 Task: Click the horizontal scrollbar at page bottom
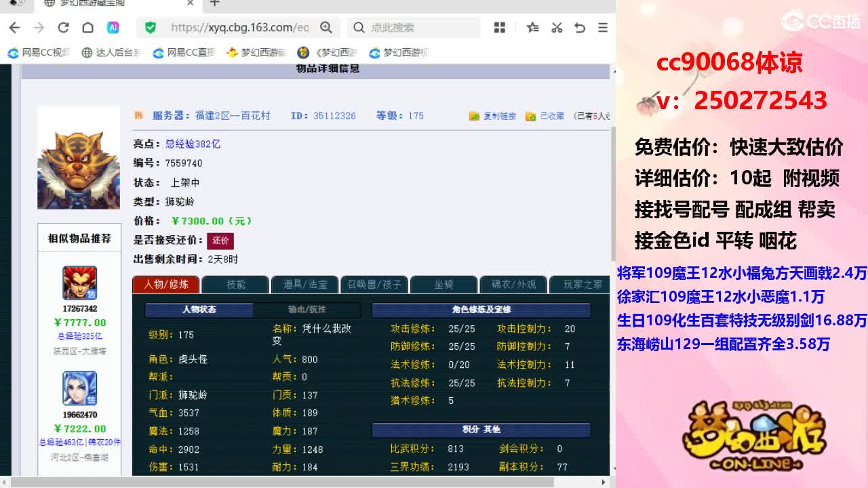pos(283,482)
